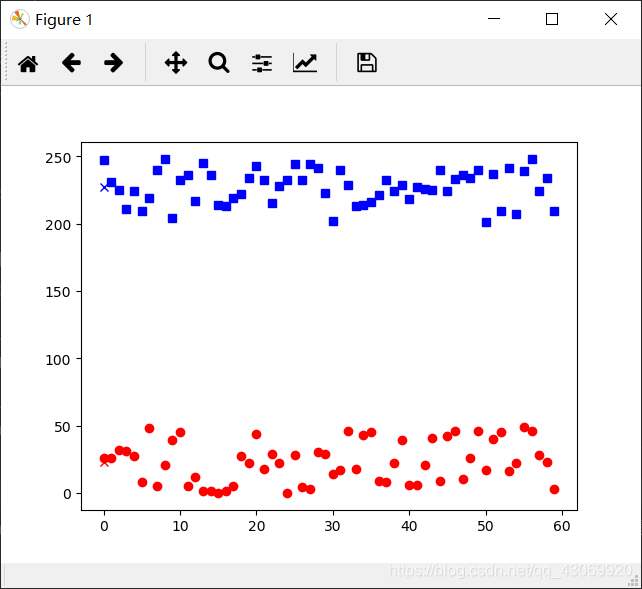
Task: Click the resize grip in status bar
Action: tap(634, 580)
